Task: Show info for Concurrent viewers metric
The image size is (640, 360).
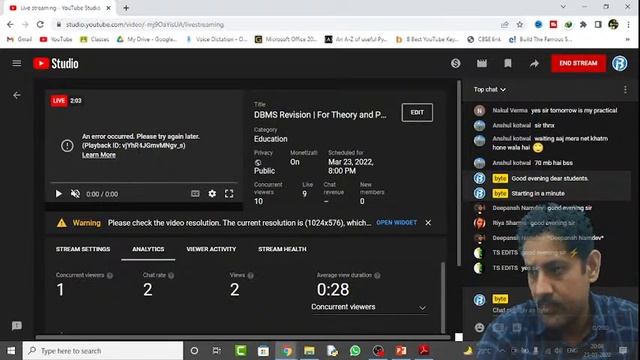Action: [110, 276]
